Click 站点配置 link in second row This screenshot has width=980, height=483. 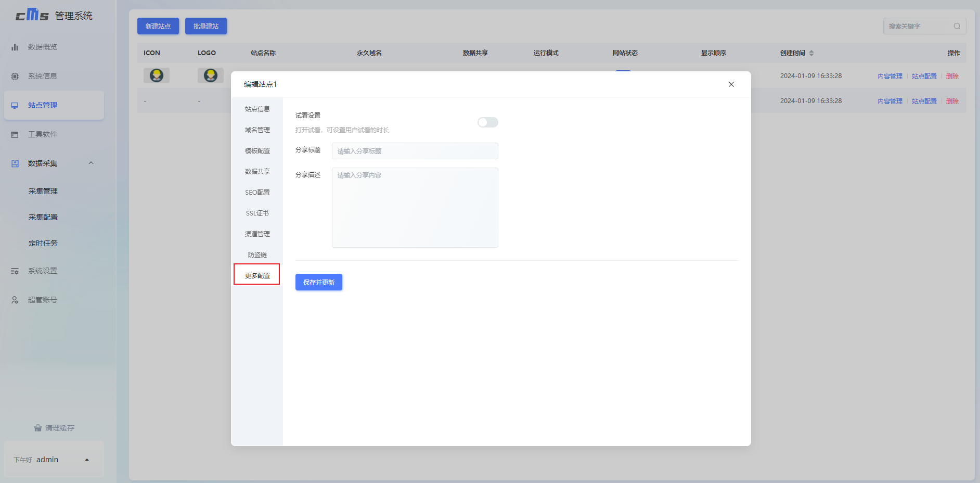click(x=924, y=101)
